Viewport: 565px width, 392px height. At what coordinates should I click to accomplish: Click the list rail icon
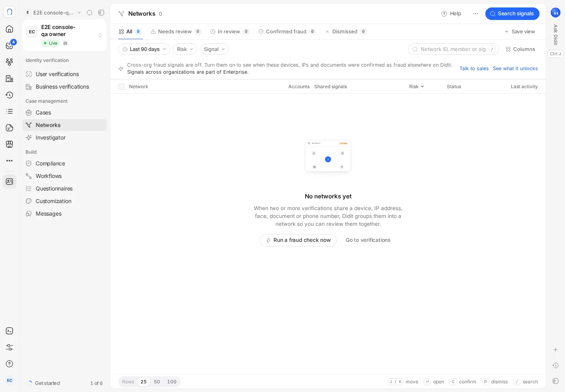coord(9,111)
